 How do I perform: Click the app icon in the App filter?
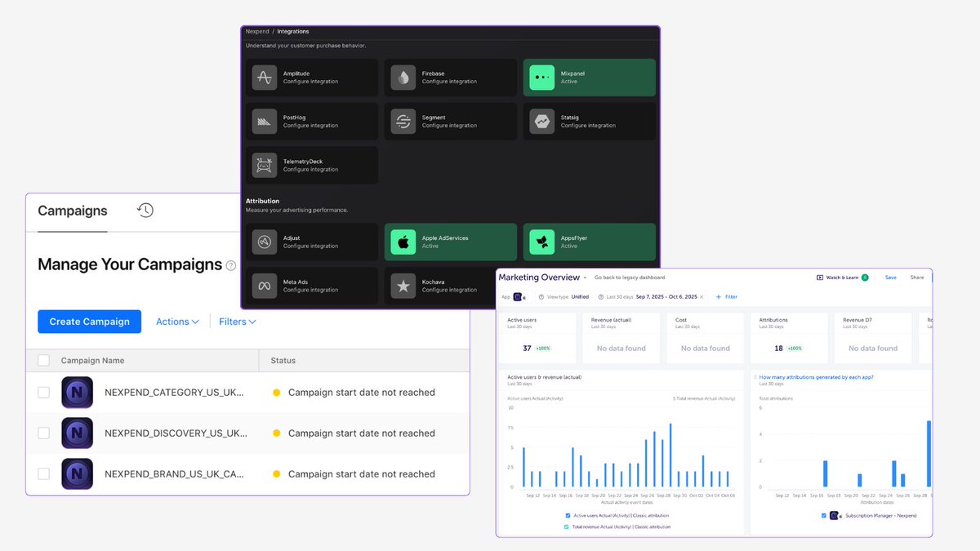coord(519,297)
